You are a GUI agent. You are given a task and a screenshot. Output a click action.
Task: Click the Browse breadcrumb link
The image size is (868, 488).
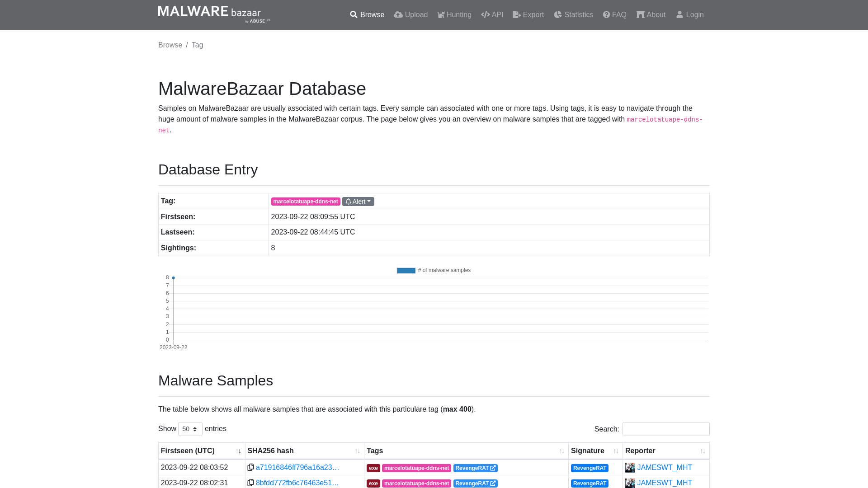coord(170,45)
